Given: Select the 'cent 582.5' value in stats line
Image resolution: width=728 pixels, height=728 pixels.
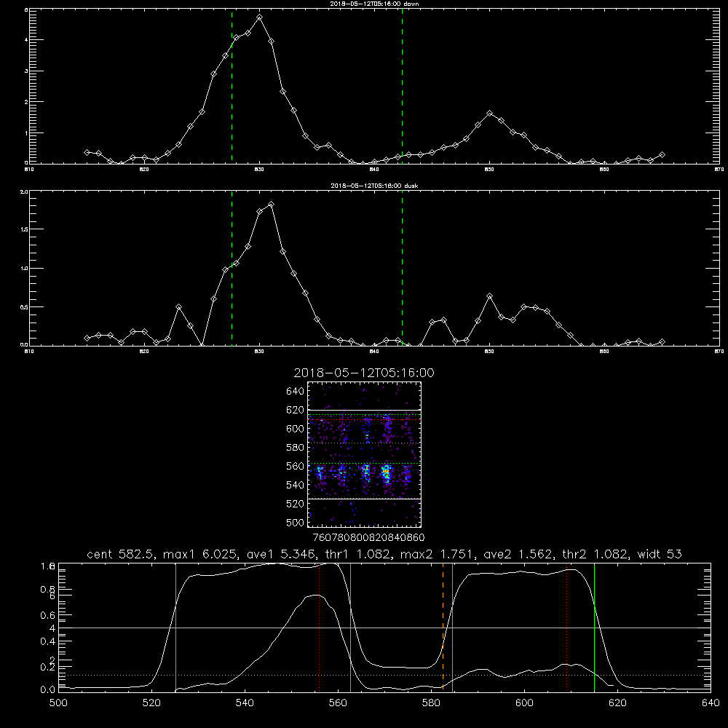Looking at the screenshot, I should (x=121, y=554).
